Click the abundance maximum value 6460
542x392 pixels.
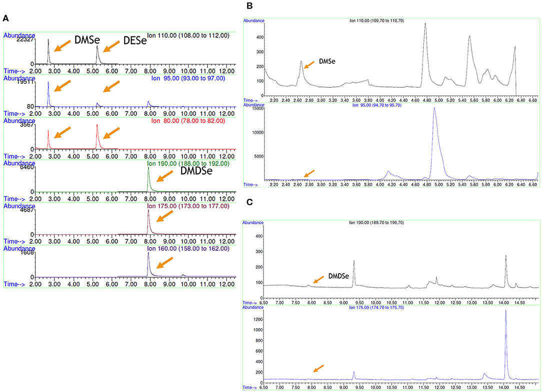click(27, 167)
